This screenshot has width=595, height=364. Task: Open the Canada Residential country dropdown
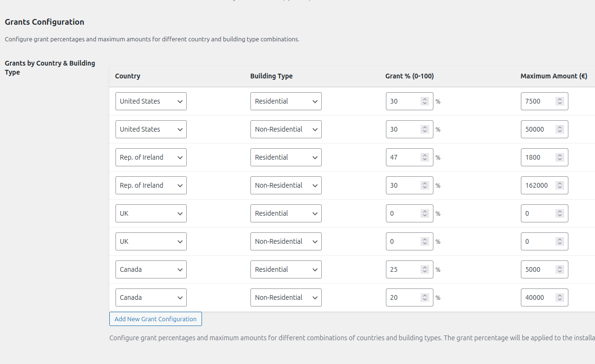tap(151, 269)
